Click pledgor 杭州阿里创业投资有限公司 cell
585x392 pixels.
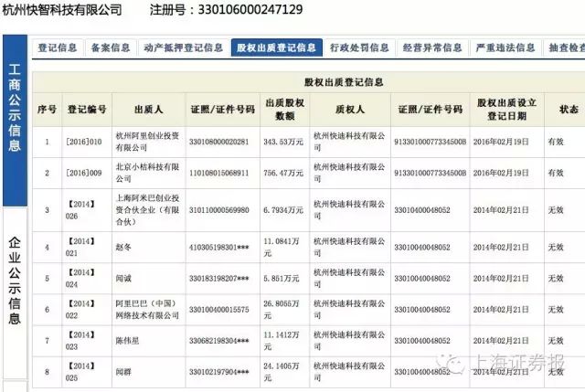pyautogui.click(x=148, y=143)
